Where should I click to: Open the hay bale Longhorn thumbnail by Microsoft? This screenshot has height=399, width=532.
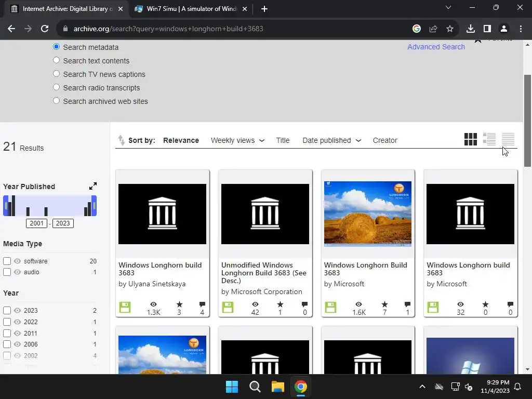[x=368, y=214]
